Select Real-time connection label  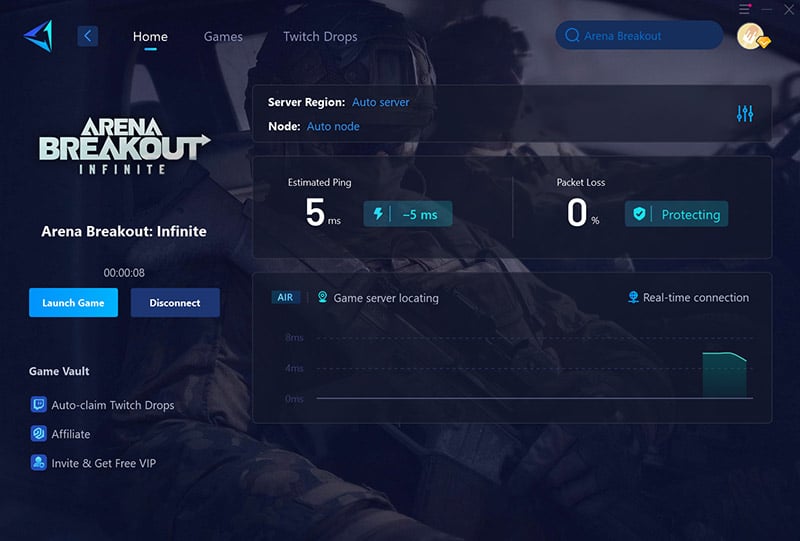click(696, 298)
